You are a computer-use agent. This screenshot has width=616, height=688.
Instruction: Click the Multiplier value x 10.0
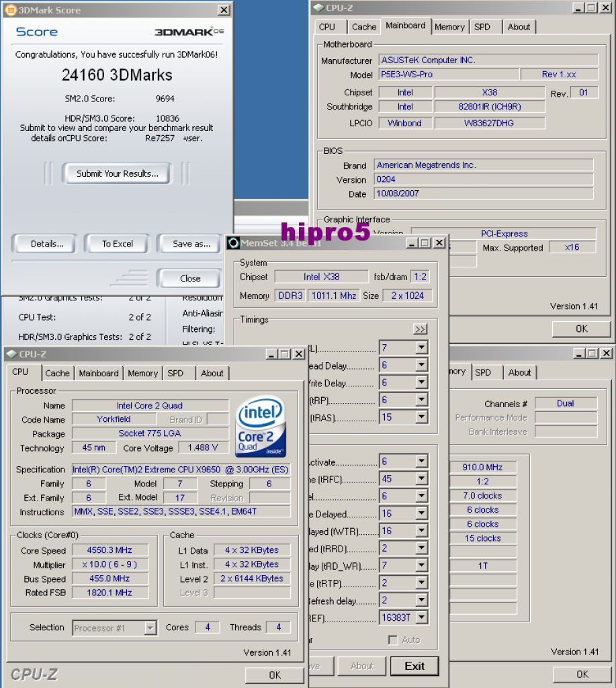109,564
